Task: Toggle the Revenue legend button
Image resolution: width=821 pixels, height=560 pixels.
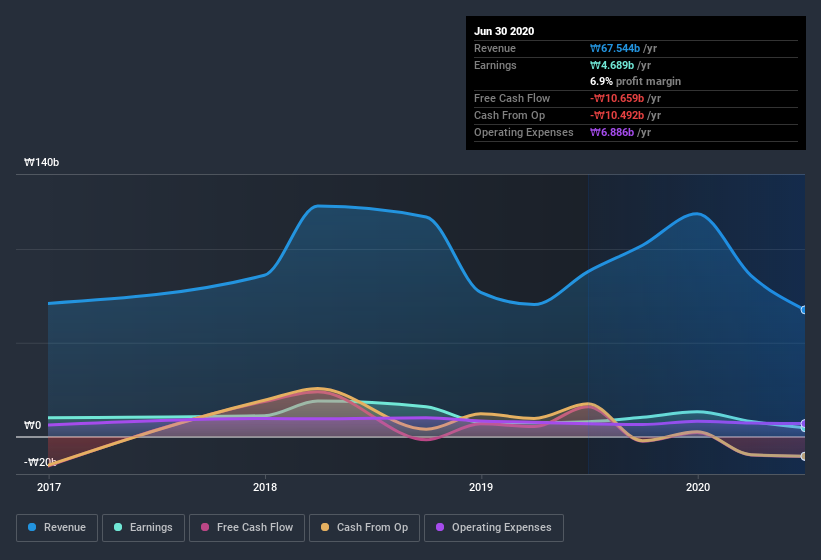Action: (x=57, y=528)
